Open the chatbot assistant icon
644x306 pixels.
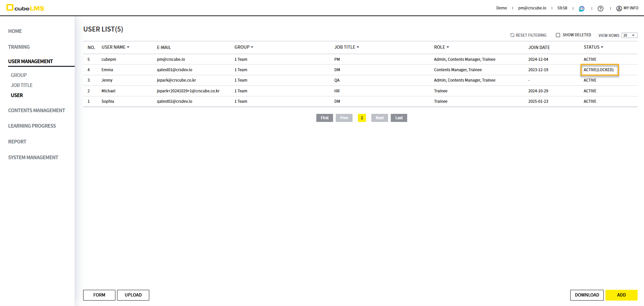pyautogui.click(x=582, y=8)
